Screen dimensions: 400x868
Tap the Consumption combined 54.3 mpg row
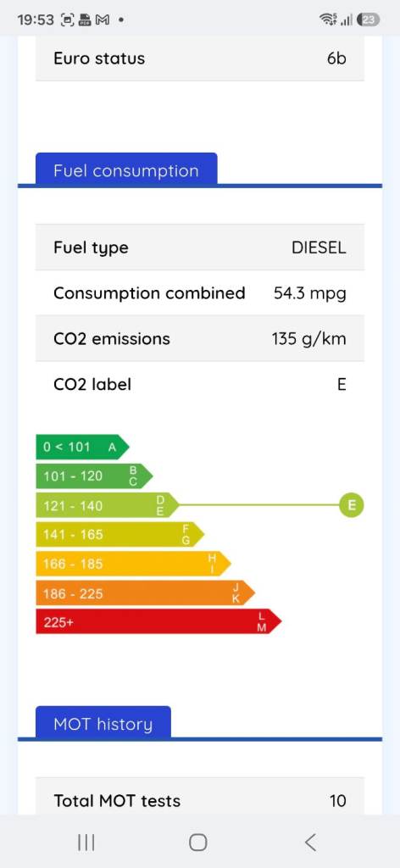(x=200, y=292)
